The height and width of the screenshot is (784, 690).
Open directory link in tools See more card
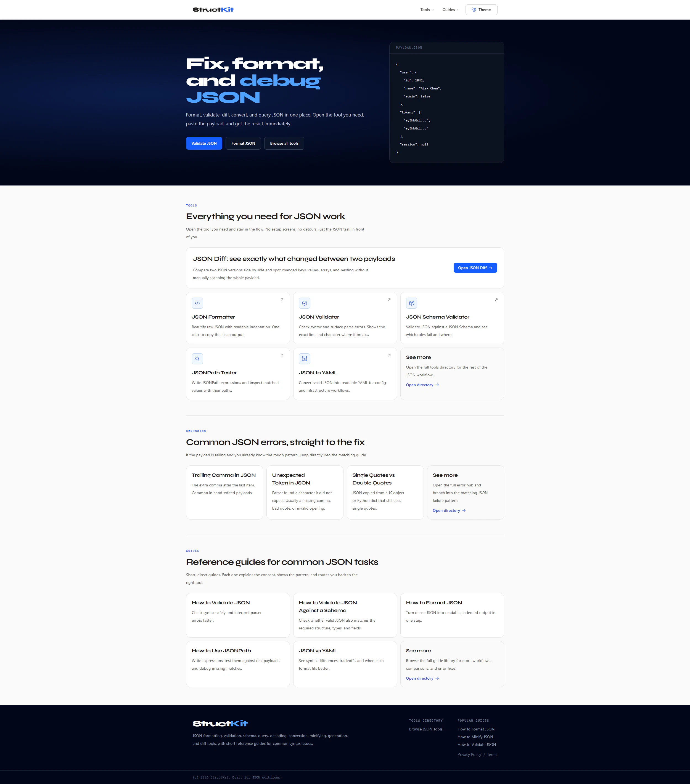pyautogui.click(x=422, y=385)
